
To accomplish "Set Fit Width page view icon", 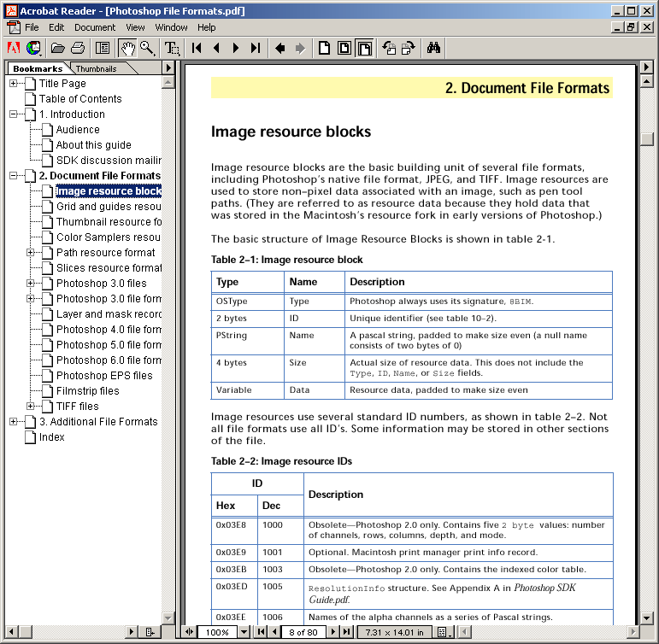I will (364, 49).
